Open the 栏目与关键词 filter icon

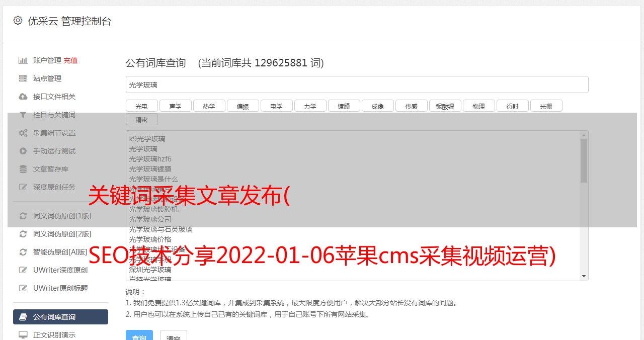pyautogui.click(x=23, y=115)
